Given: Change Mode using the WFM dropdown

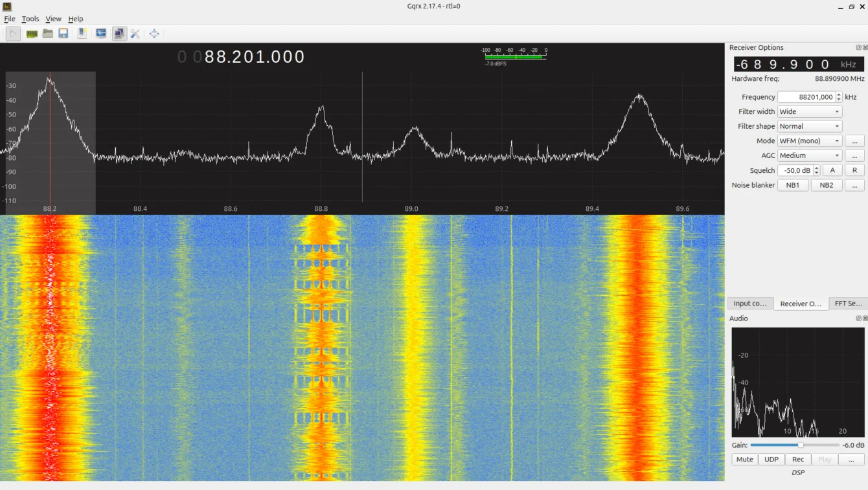Looking at the screenshot, I should [x=809, y=140].
